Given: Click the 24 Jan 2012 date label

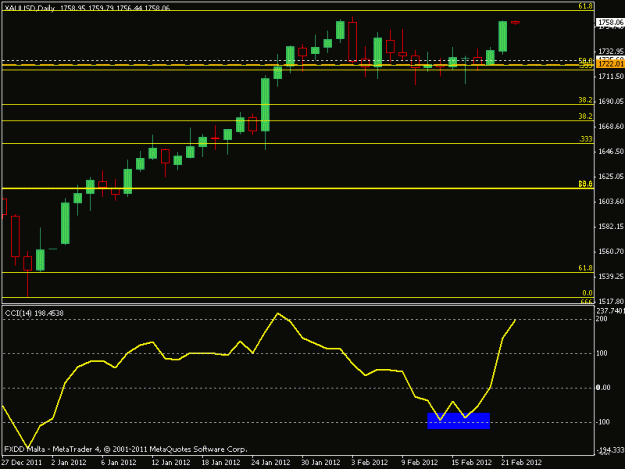Looking at the screenshot, I should click(270, 463).
